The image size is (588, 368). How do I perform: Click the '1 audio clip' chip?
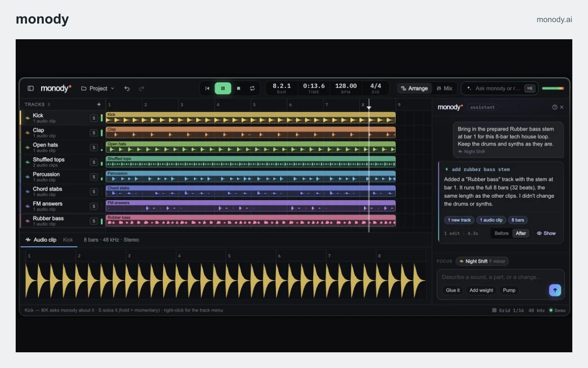point(491,220)
